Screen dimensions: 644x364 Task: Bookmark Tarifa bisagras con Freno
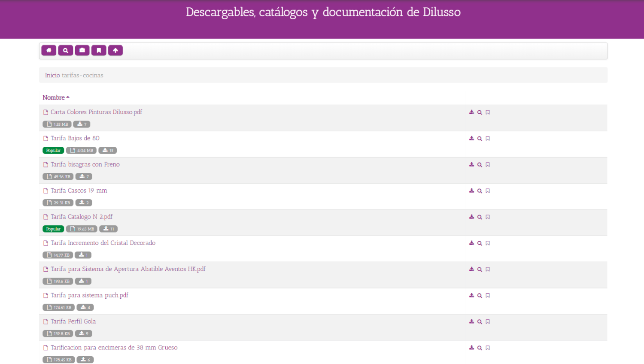(488, 165)
